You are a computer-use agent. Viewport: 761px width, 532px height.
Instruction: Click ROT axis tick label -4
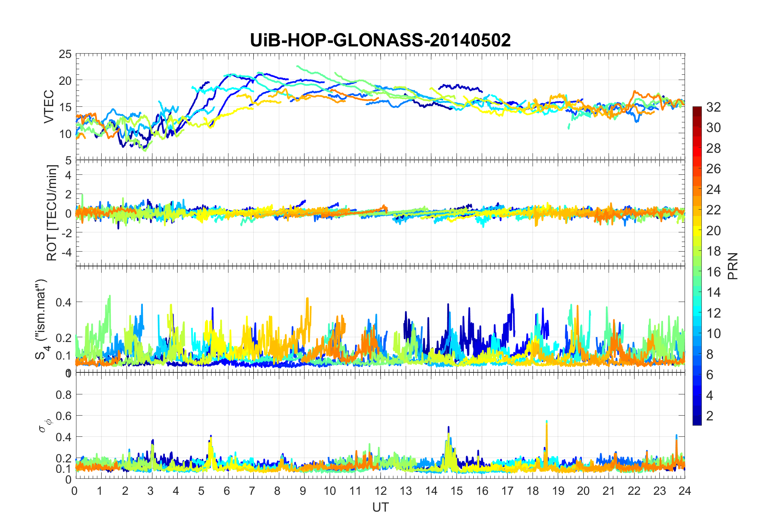pos(68,252)
